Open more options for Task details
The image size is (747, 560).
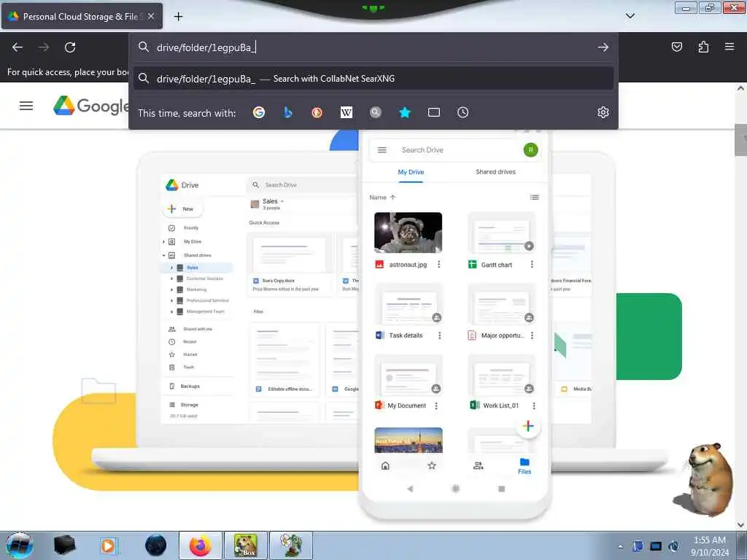439,335
